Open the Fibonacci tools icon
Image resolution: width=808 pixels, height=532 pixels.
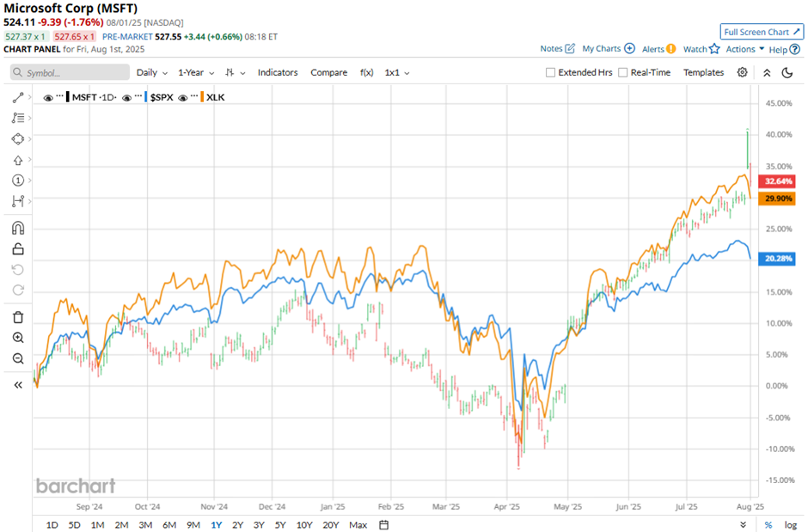tap(18, 118)
